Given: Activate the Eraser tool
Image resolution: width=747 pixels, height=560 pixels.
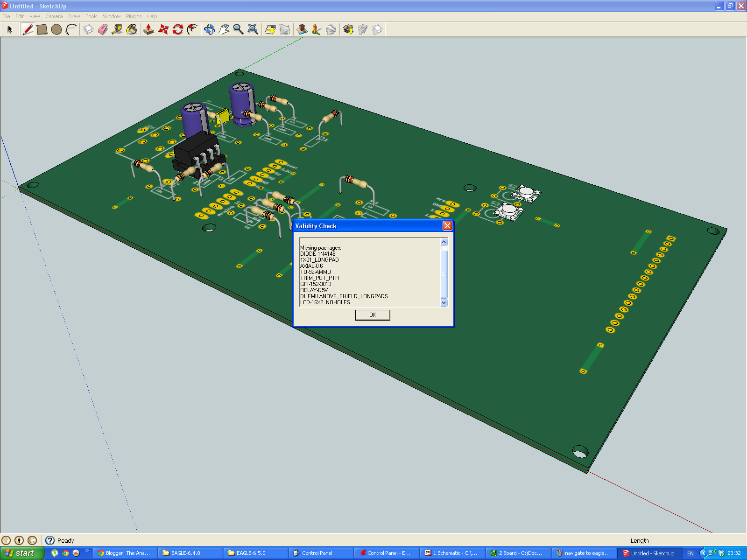Looking at the screenshot, I should coord(102,29).
